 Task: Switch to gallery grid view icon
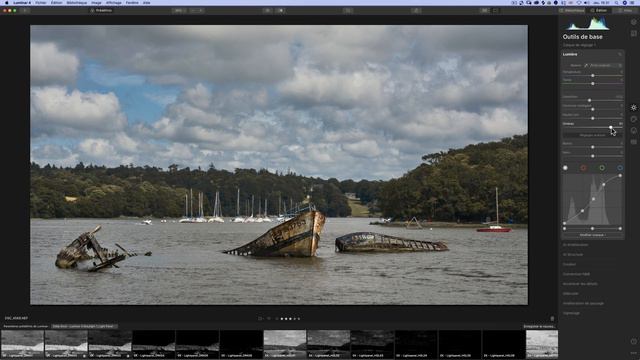pos(484,11)
